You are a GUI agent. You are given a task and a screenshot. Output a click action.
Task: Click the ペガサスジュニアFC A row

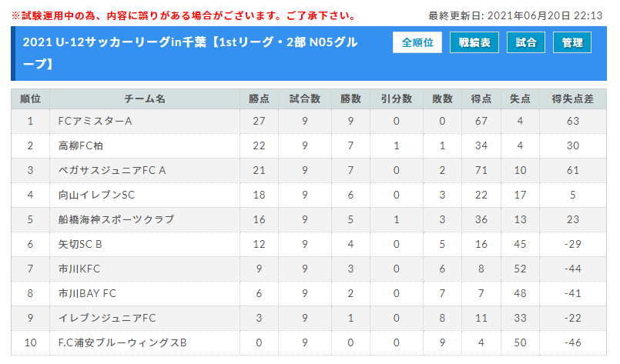pyautogui.click(x=309, y=170)
